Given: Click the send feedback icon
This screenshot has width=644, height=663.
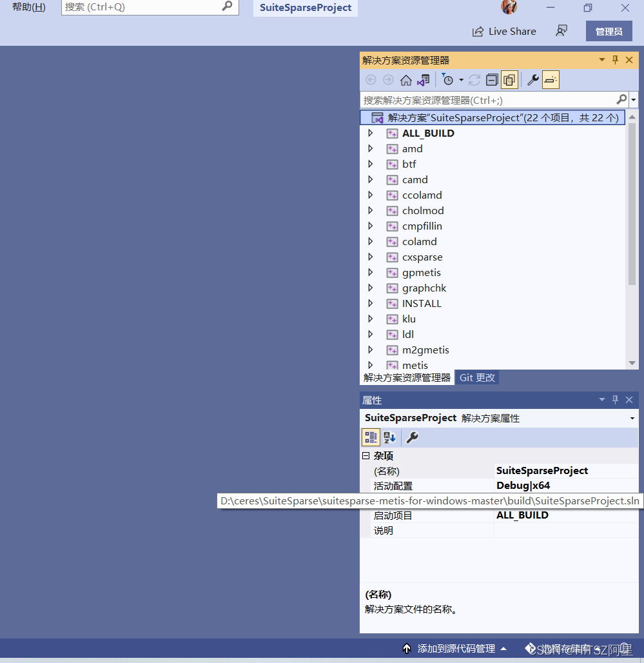Looking at the screenshot, I should [x=561, y=31].
